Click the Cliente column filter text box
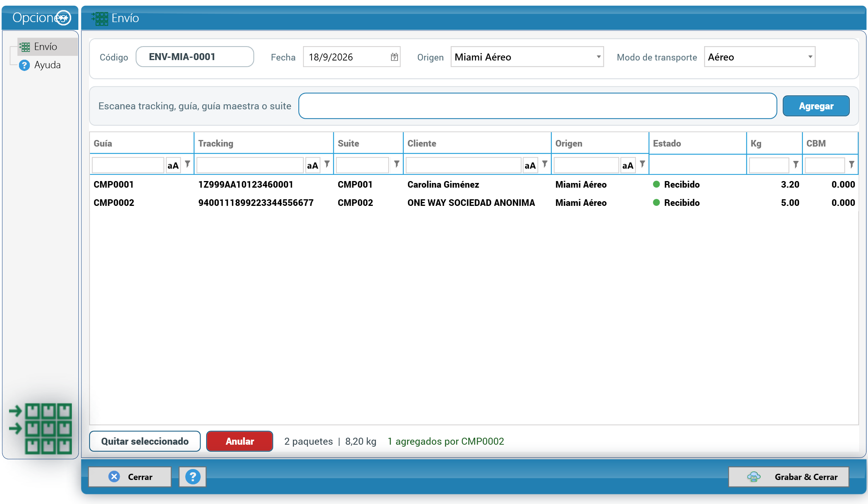This screenshot has height=504, width=868. click(463, 165)
